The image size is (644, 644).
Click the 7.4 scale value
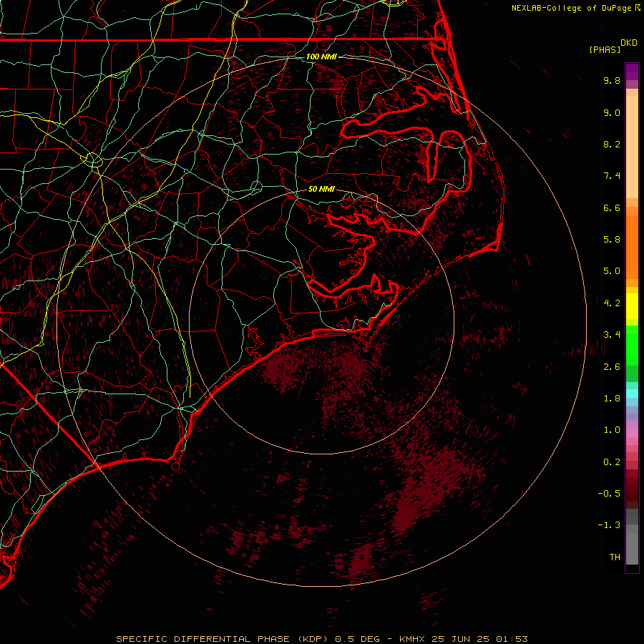612,176
